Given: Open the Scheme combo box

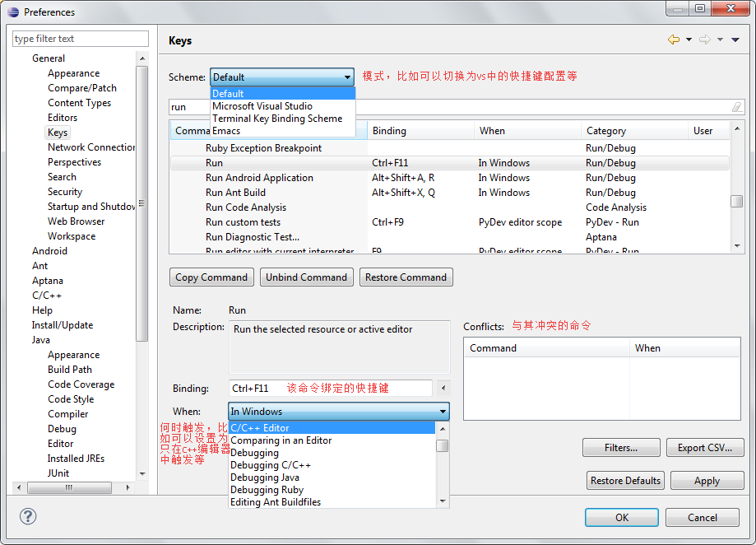Looking at the screenshot, I should (x=282, y=77).
